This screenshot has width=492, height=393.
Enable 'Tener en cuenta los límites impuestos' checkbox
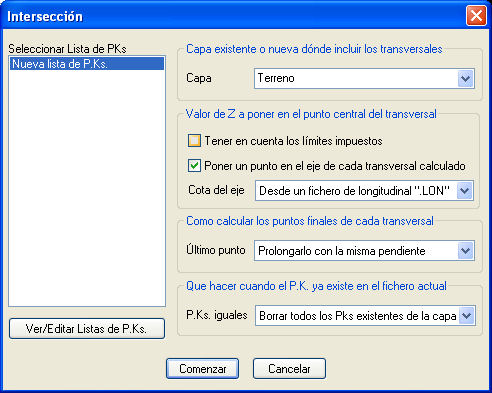(194, 141)
